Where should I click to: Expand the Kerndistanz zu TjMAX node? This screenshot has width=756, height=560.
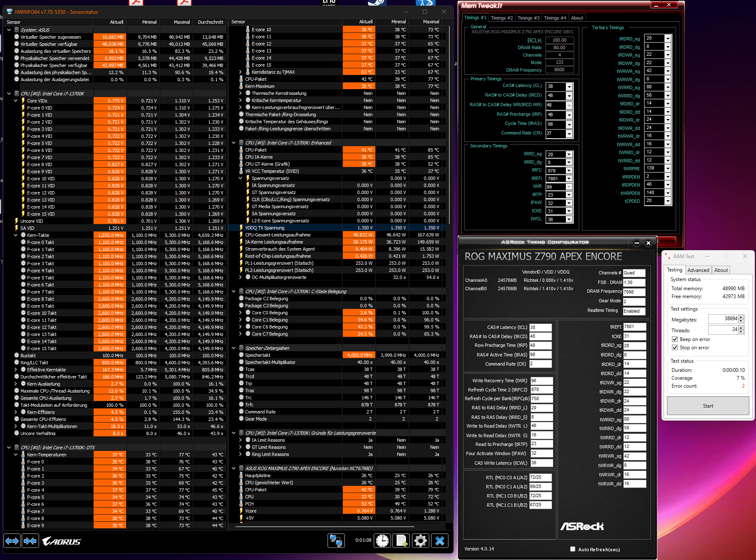tap(240, 72)
